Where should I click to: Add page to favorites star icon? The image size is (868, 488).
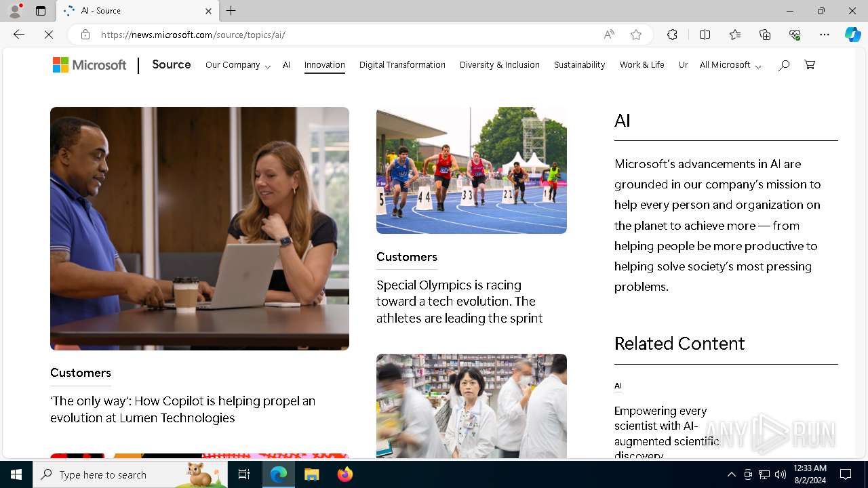(x=636, y=35)
